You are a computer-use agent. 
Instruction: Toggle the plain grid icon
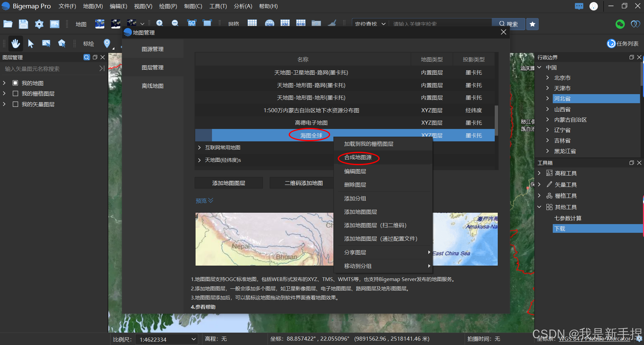tap(252, 23)
